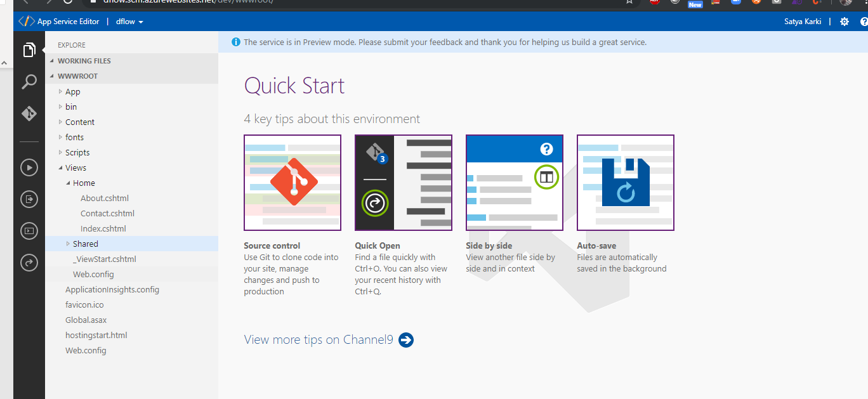Click View more tips on Channel9
Screen dimensions: 868x399
[319, 340]
